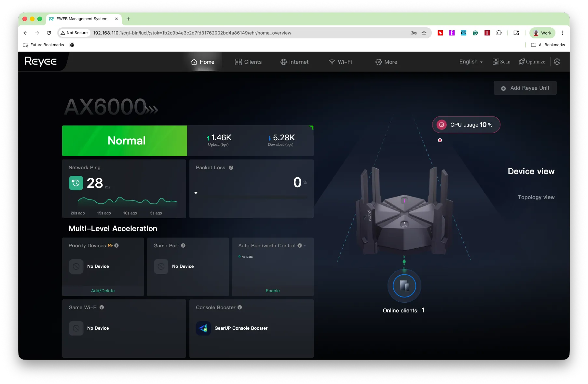Screen dimensions: 588x384
Task: Click the Game Wi-Fi info icon
Action: [102, 307]
